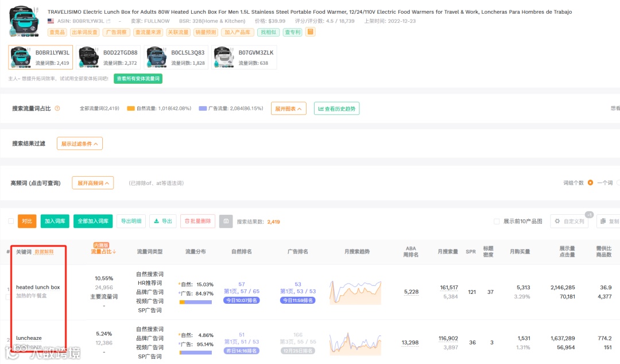Click the green 加入词库 button
This screenshot has width=620, height=364.
coord(55,221)
